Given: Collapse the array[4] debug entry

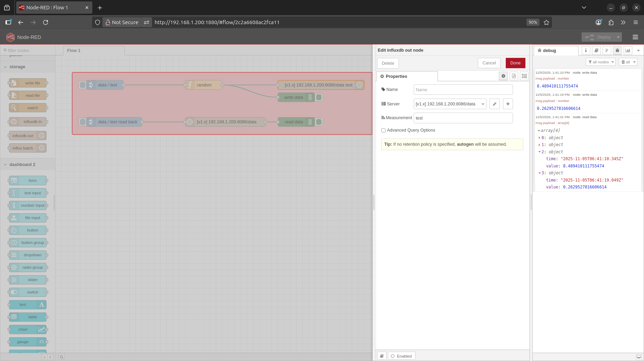Looking at the screenshot, I should pyautogui.click(x=539, y=131).
